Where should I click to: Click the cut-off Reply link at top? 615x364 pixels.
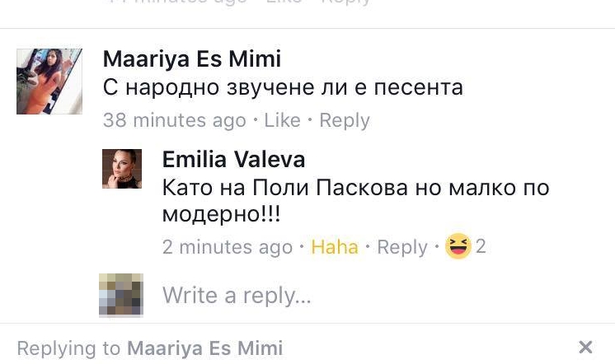pos(346,2)
